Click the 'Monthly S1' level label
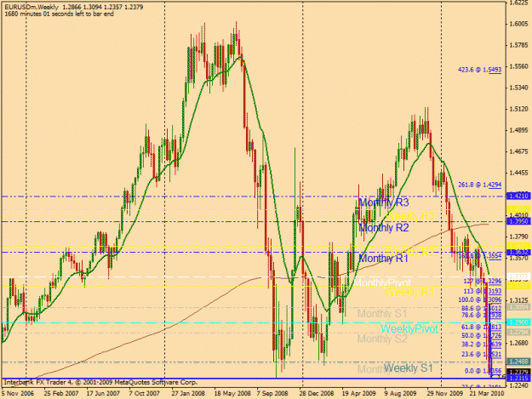 coord(382,314)
